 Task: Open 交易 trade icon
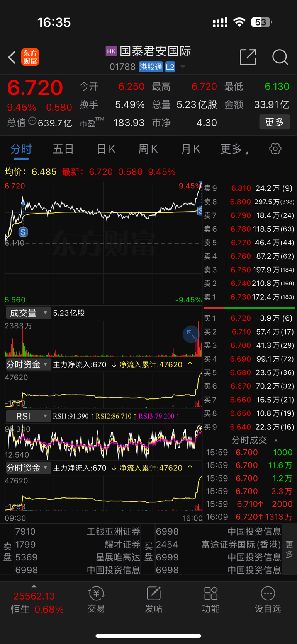pos(96,600)
